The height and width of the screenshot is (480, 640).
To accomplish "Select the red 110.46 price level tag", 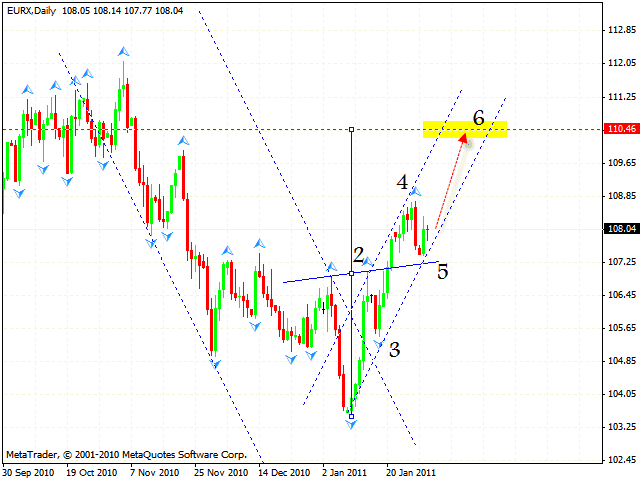I will click(x=621, y=129).
